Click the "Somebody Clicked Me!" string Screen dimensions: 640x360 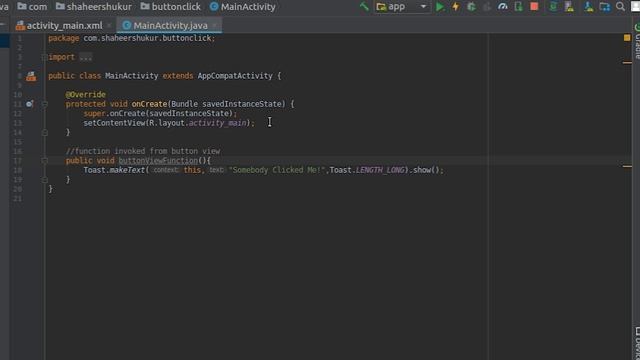pyautogui.click(x=277, y=170)
